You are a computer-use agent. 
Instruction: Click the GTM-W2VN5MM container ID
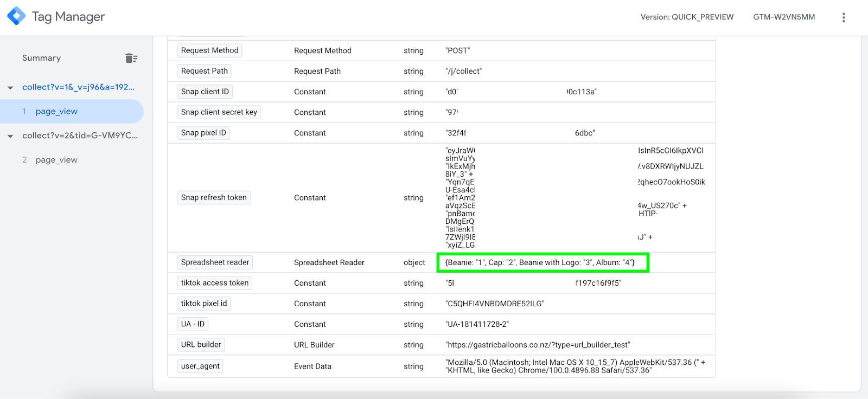click(x=784, y=17)
